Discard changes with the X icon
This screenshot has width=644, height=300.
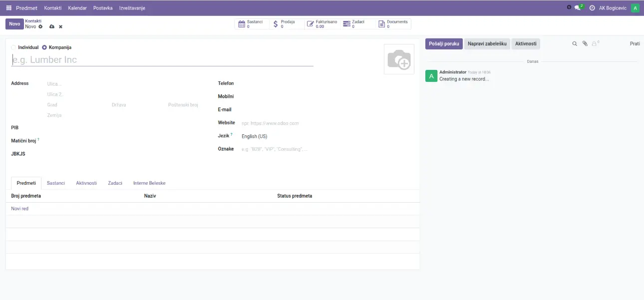point(61,26)
